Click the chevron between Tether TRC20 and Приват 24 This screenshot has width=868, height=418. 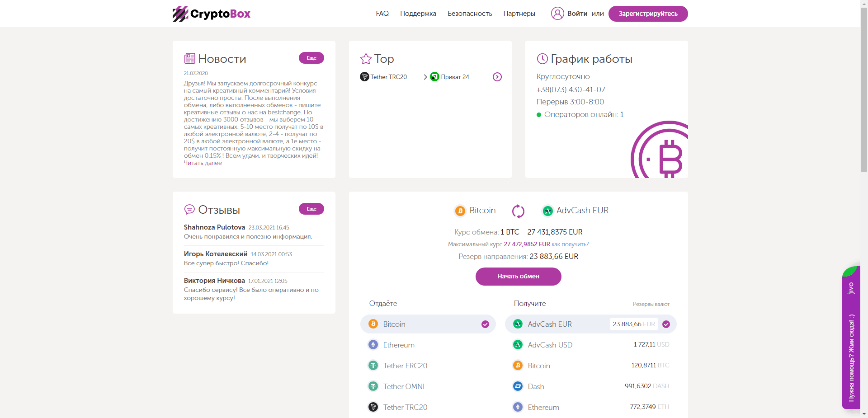click(x=425, y=77)
